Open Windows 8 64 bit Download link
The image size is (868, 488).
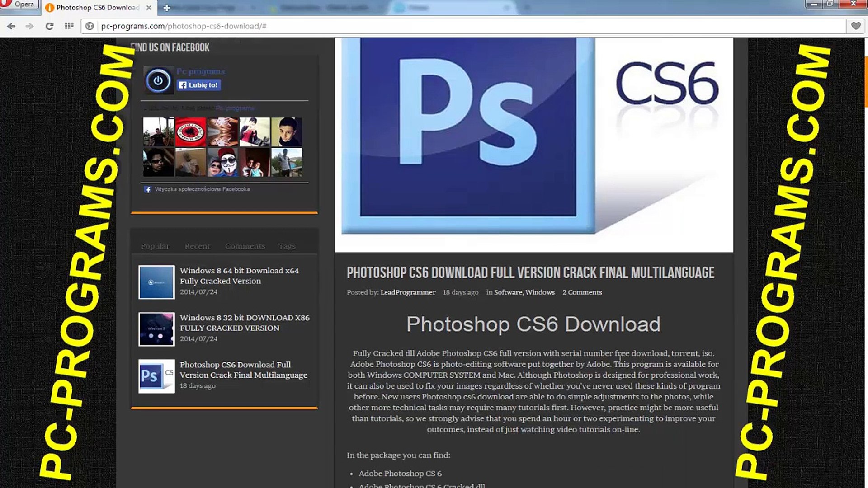click(x=239, y=276)
